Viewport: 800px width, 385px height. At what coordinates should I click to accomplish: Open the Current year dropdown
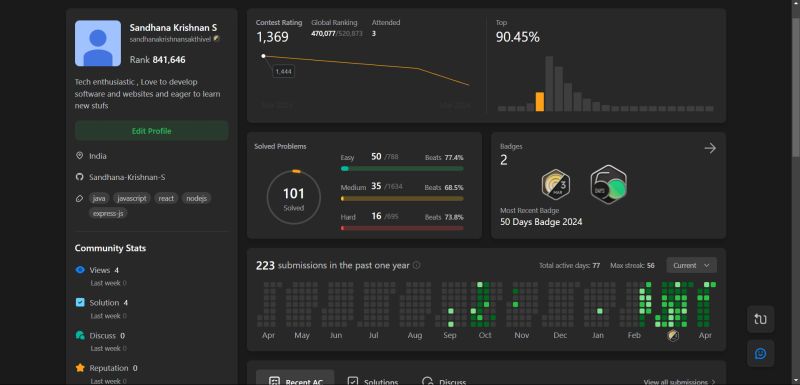691,265
